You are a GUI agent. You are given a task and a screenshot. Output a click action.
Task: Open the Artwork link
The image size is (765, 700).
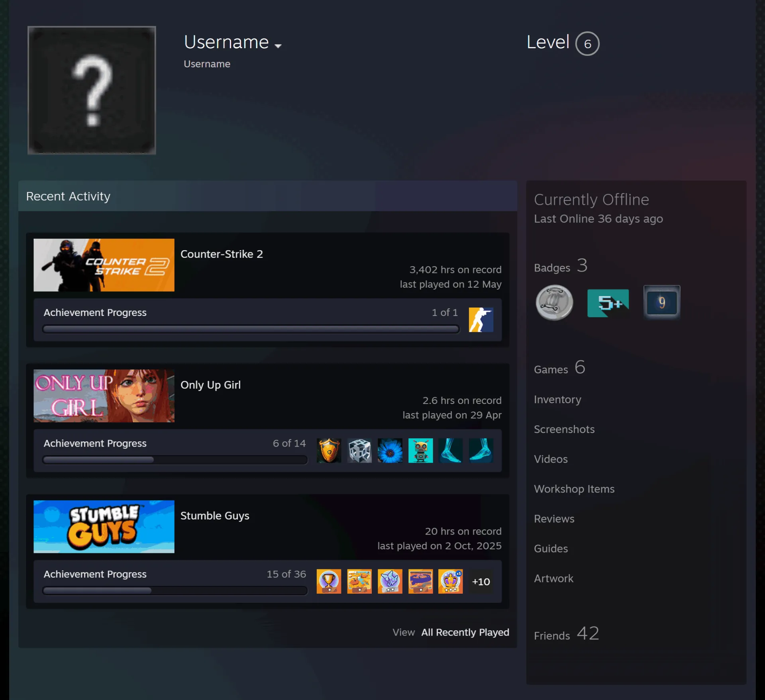[x=553, y=578]
